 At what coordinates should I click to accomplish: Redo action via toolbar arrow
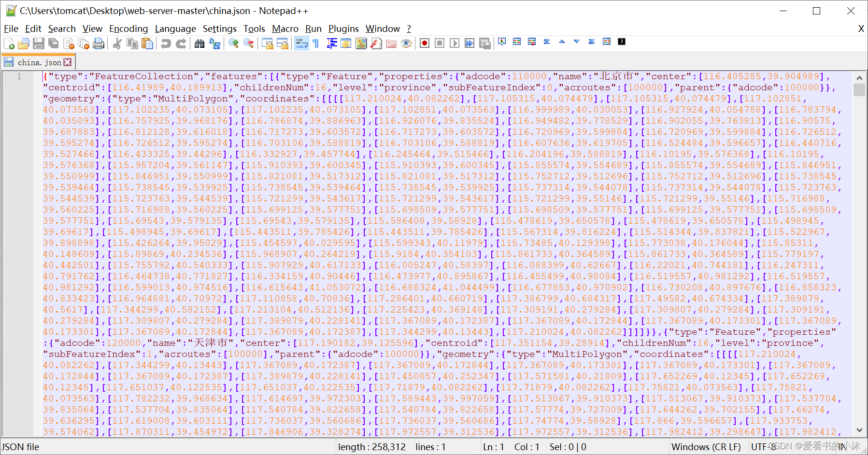point(181,43)
